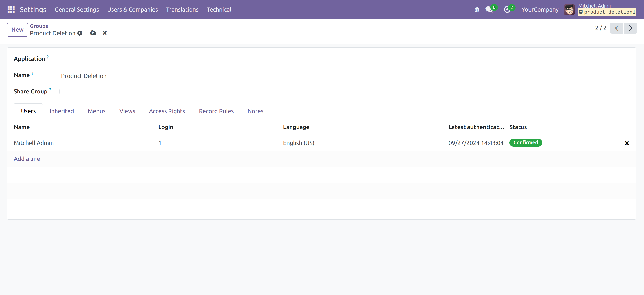Click the Groups breadcrumb link
644x295 pixels.
click(x=39, y=26)
